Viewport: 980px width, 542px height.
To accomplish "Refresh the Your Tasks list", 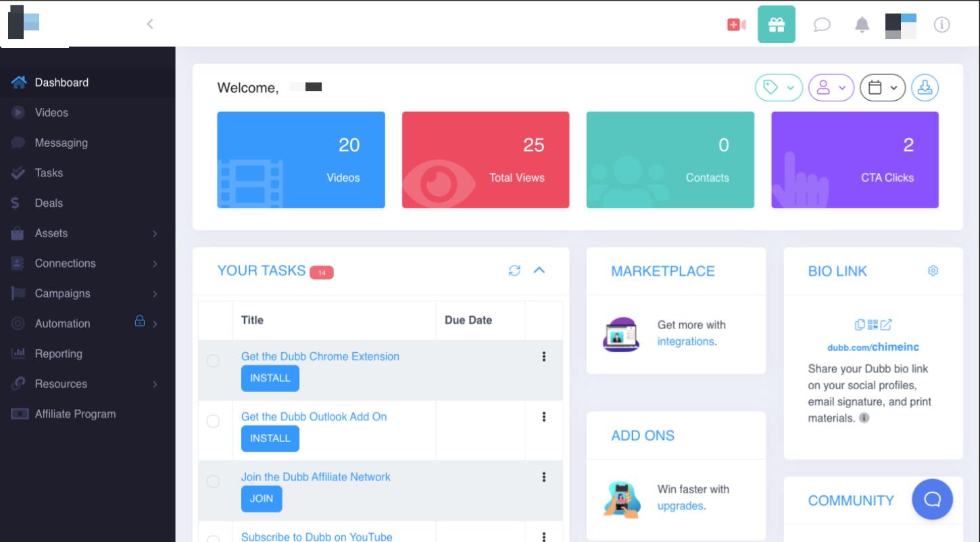I will pos(514,270).
